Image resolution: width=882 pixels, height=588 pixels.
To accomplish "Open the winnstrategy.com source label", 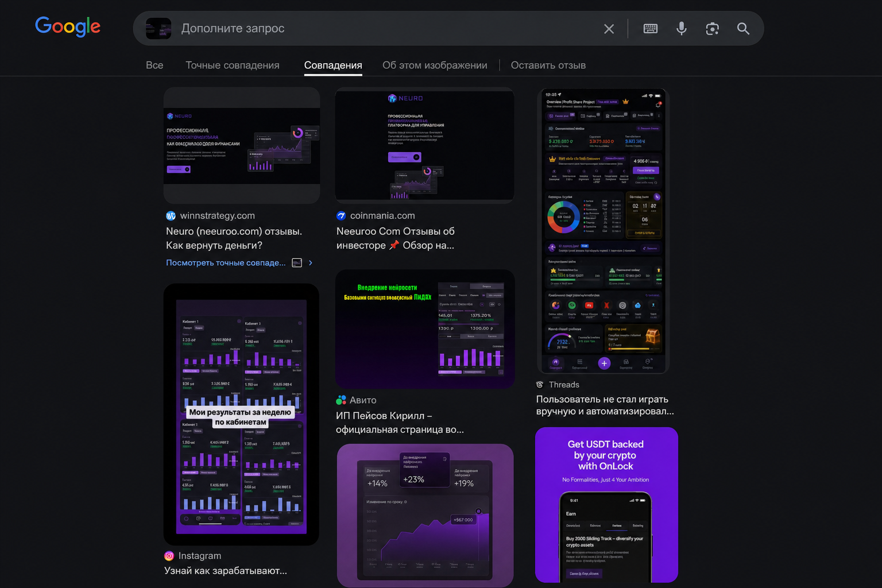I will tap(218, 216).
